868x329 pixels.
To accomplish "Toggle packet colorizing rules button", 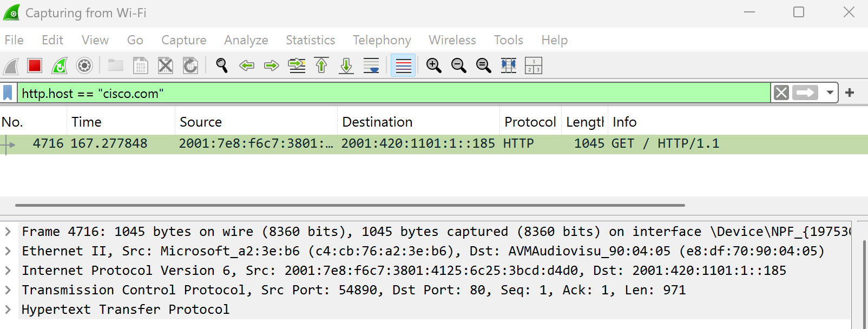I will 403,66.
